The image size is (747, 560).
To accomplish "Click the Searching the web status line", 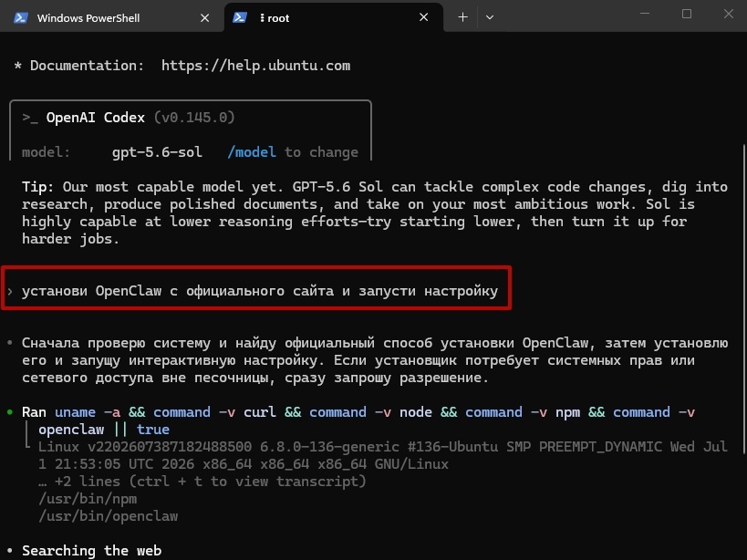I will point(91,551).
